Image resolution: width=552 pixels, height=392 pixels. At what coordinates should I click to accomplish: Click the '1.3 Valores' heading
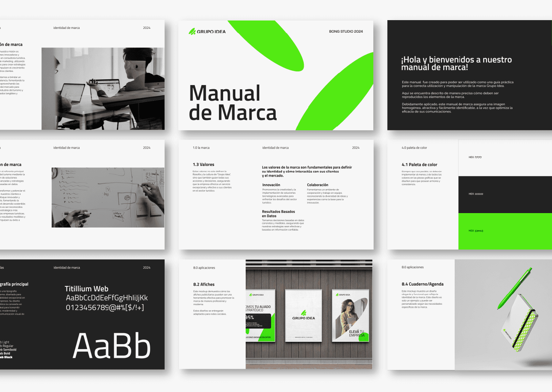coord(203,164)
